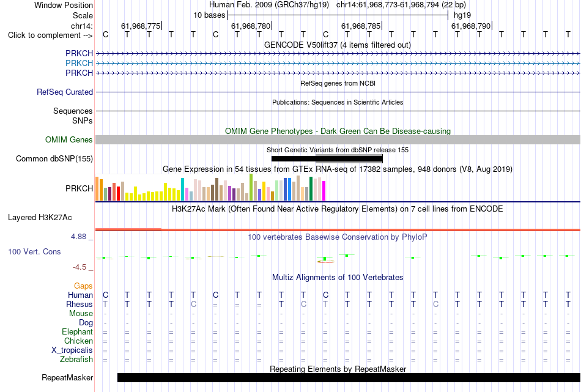The image size is (581, 392).
Task: Click the red Layered H3K27Ac signal line
Action: point(338,230)
